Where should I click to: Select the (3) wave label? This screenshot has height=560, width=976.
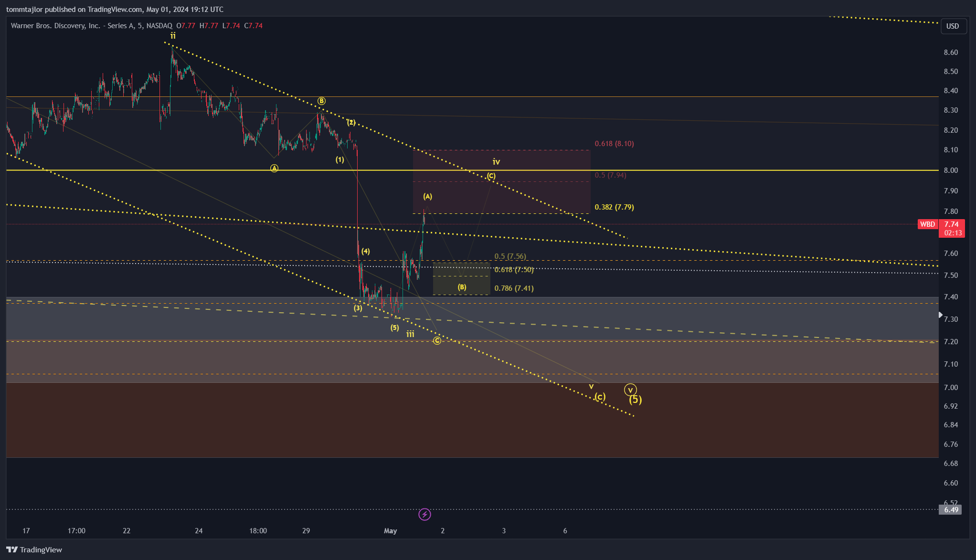click(358, 308)
